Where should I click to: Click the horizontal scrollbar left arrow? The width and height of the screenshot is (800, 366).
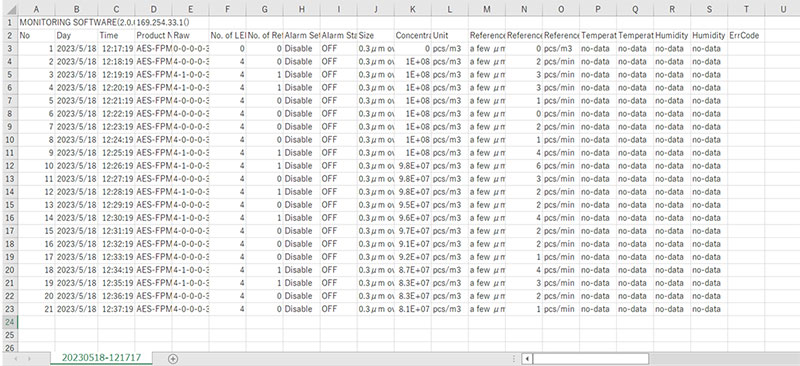(x=527, y=359)
